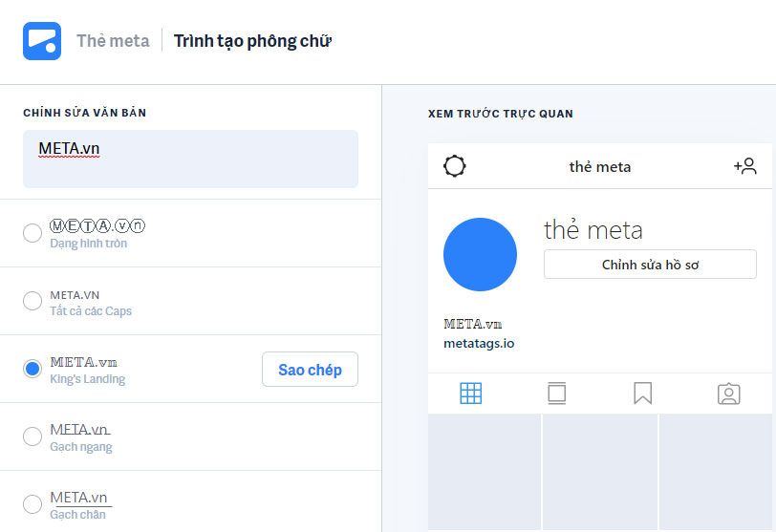776x532 pixels.
Task: Click the blue Meta Tags logo icon
Action: coord(42,41)
